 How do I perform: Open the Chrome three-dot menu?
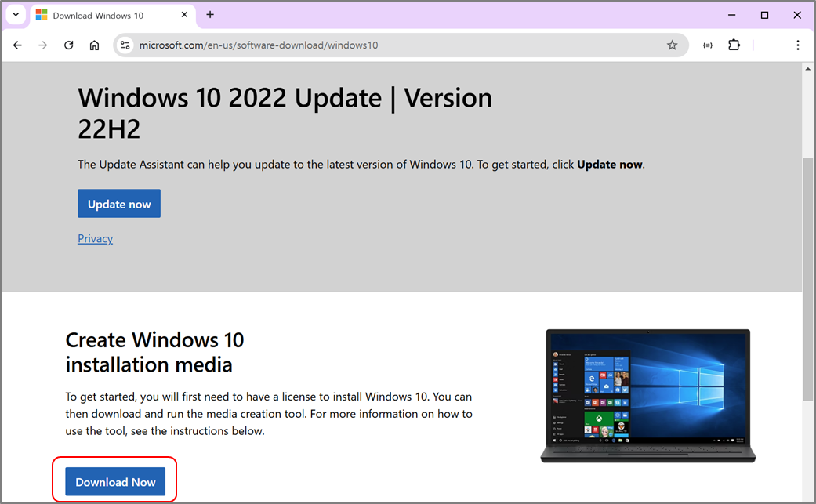pyautogui.click(x=798, y=45)
